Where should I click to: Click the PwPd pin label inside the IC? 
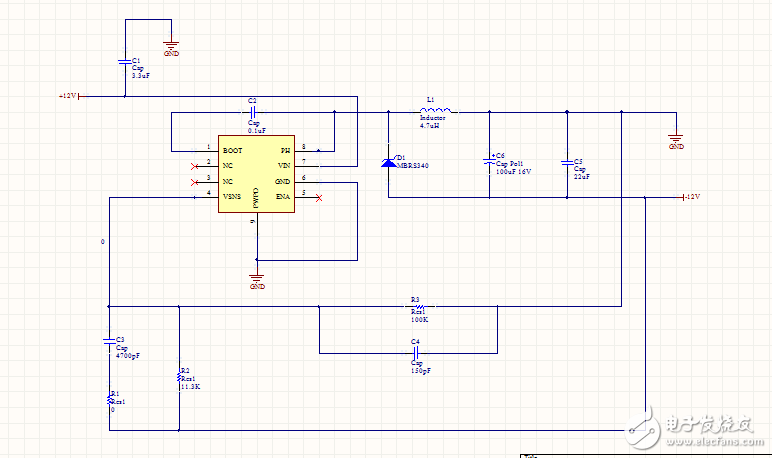pos(256,198)
